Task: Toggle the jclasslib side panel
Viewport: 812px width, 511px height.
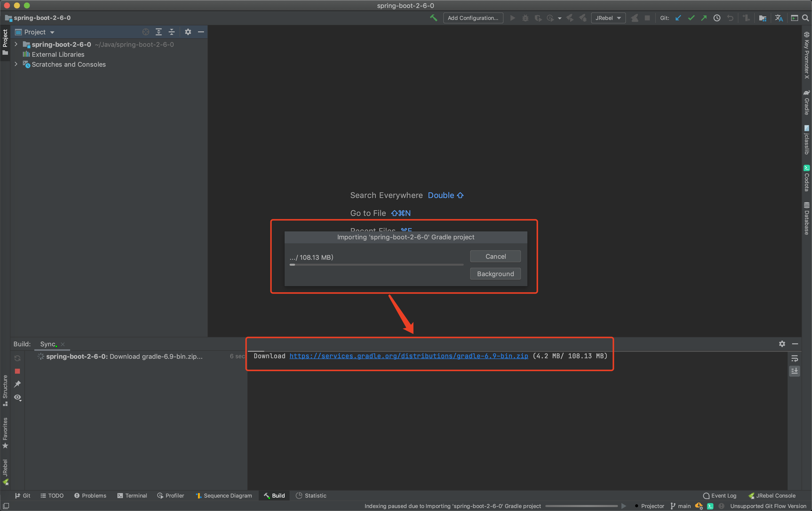Action: pos(807,140)
